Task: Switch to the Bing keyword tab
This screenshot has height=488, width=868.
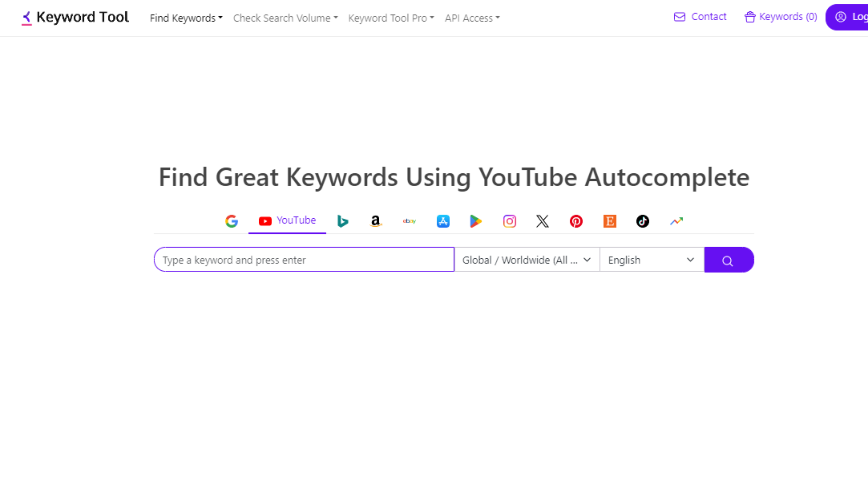Action: click(x=342, y=221)
